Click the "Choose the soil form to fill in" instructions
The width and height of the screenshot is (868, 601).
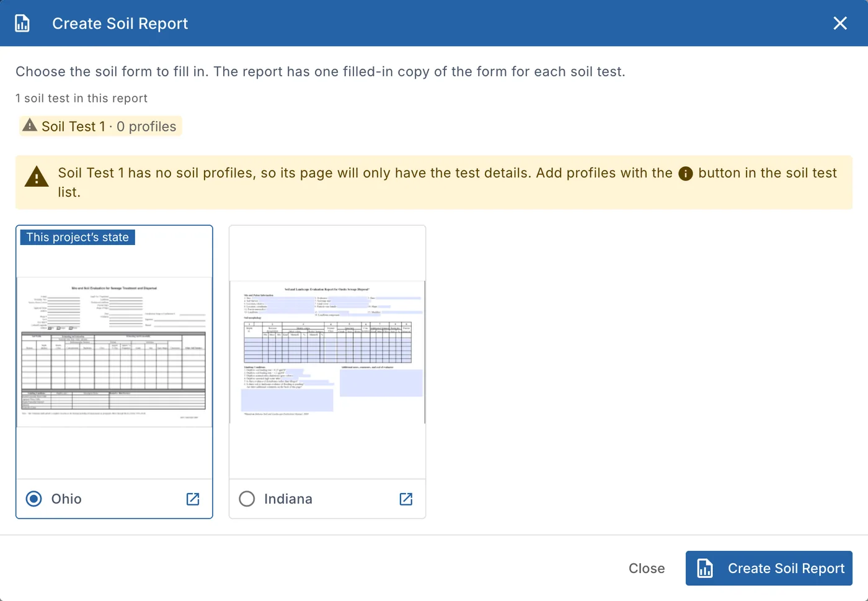point(321,71)
